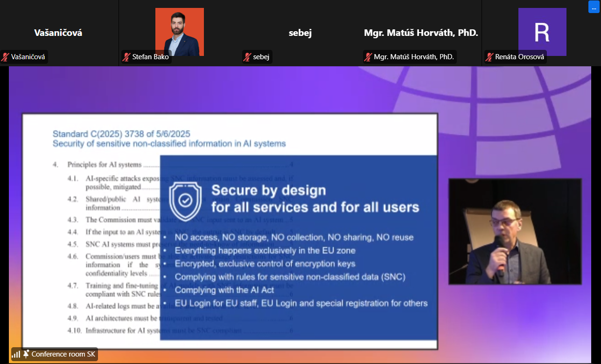Select the Vašaničová participant tile
Screen dimensions: 601x364
[58, 33]
